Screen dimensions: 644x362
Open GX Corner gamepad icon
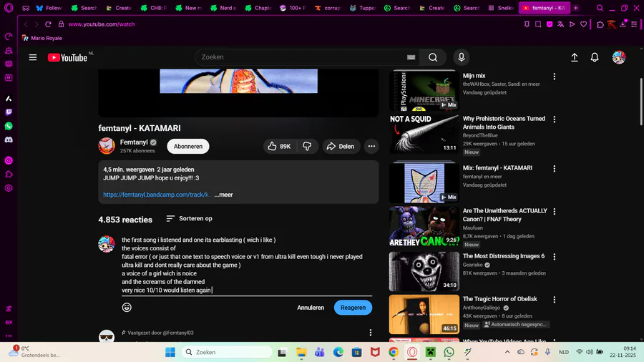click(x=26, y=8)
